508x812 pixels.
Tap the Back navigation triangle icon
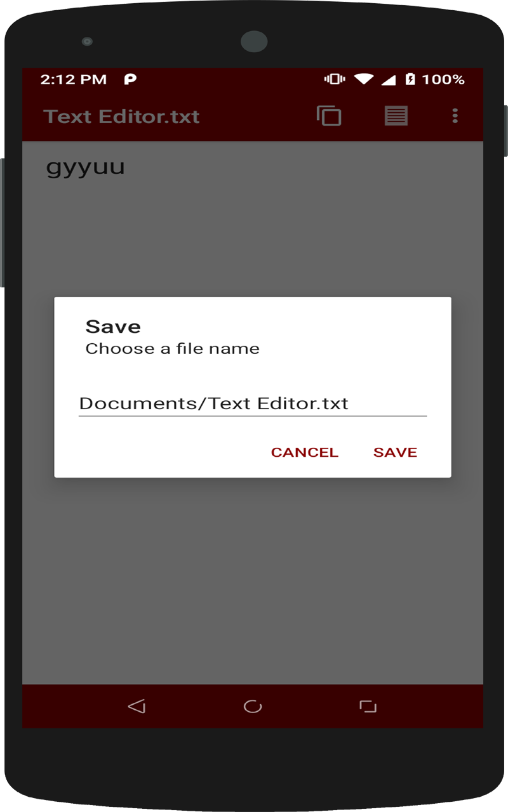click(x=137, y=705)
